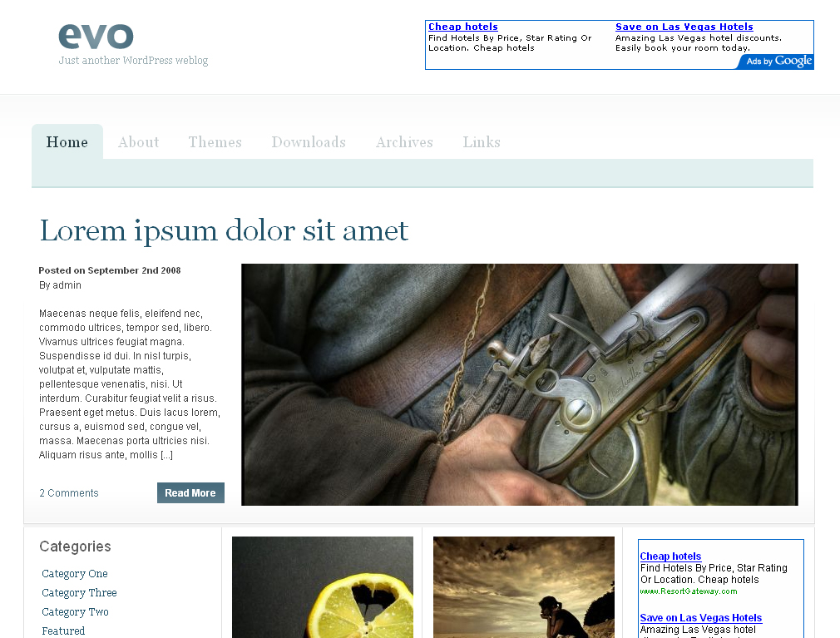Switch to the Themes tab
The width and height of the screenshot is (840, 638).
tap(215, 142)
